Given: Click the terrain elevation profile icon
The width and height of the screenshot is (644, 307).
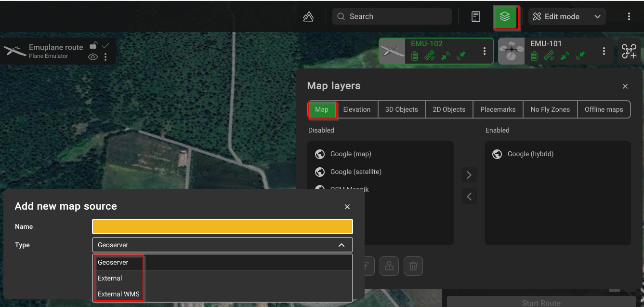Looking at the screenshot, I should click(308, 17).
